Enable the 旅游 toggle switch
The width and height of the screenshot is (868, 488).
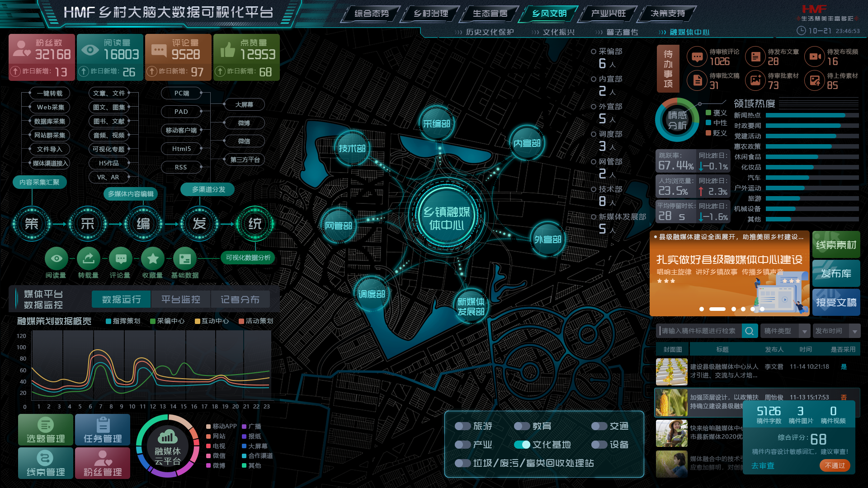pos(463,426)
